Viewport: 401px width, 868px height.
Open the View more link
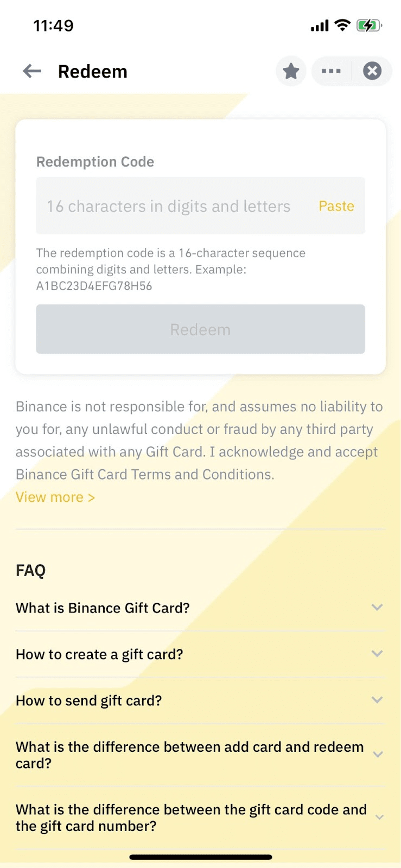click(55, 497)
